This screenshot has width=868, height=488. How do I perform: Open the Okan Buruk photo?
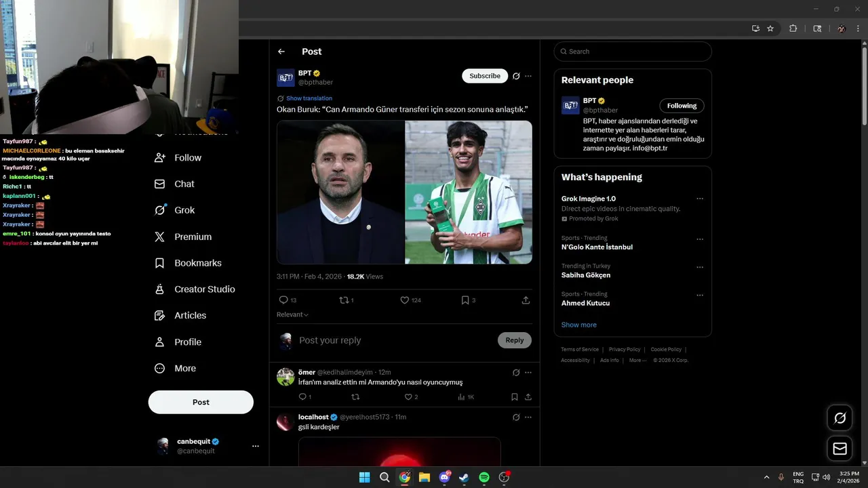tap(340, 192)
